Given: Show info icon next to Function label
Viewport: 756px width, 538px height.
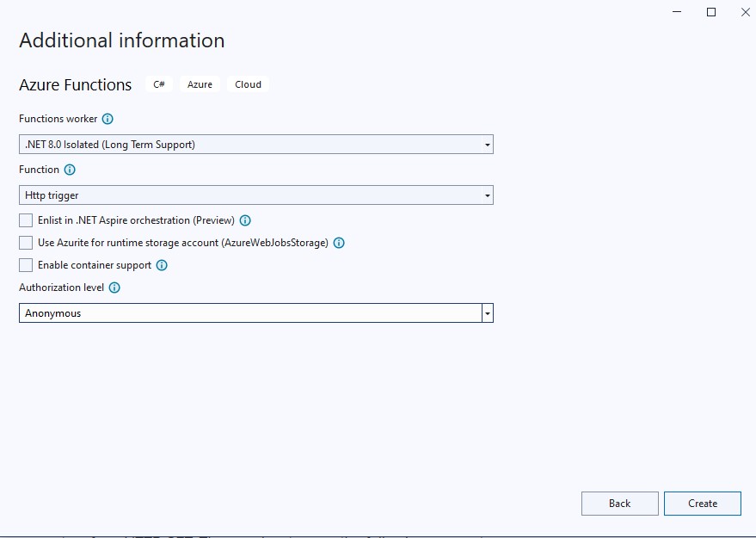Looking at the screenshot, I should coord(70,170).
